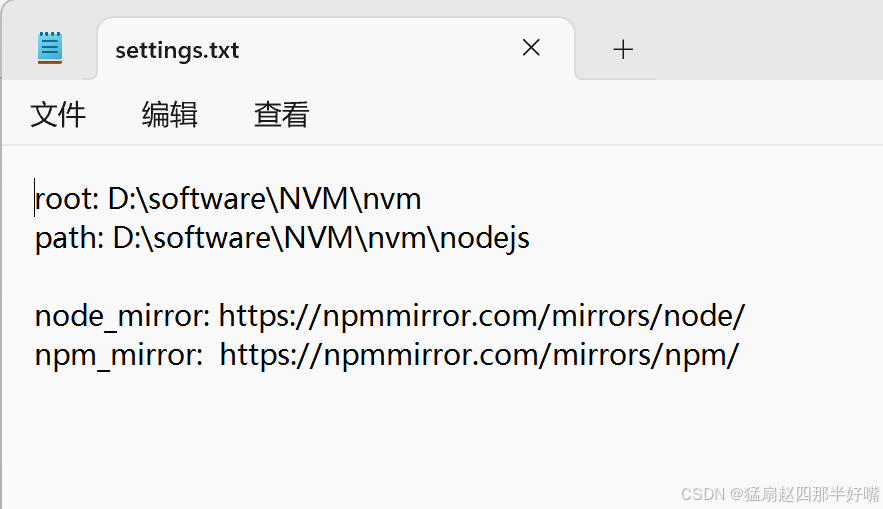Click the root value D:\software\NVM\nvm
This screenshot has height=509, width=883.
click(264, 199)
